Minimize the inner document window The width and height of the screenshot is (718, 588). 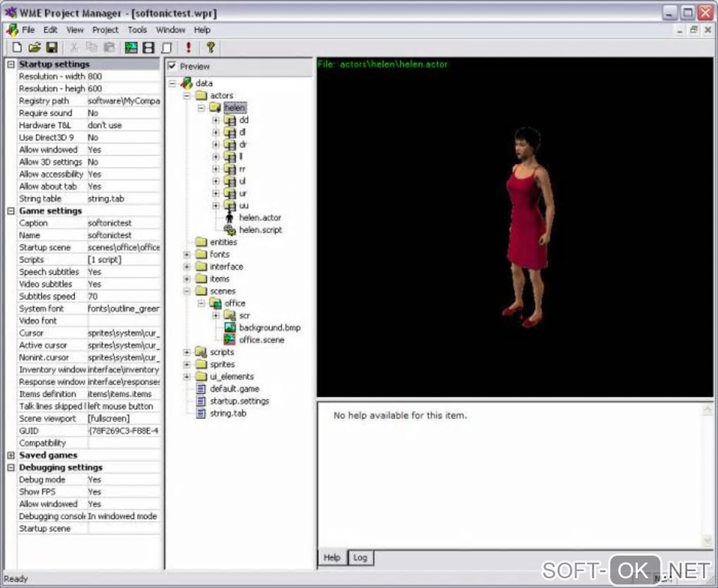679,30
